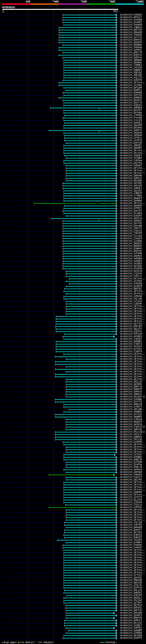Screen dimensions: 146x644
Task: Click the UniRef100_Q4P9Y3 label
Action: tap(131, 130)
